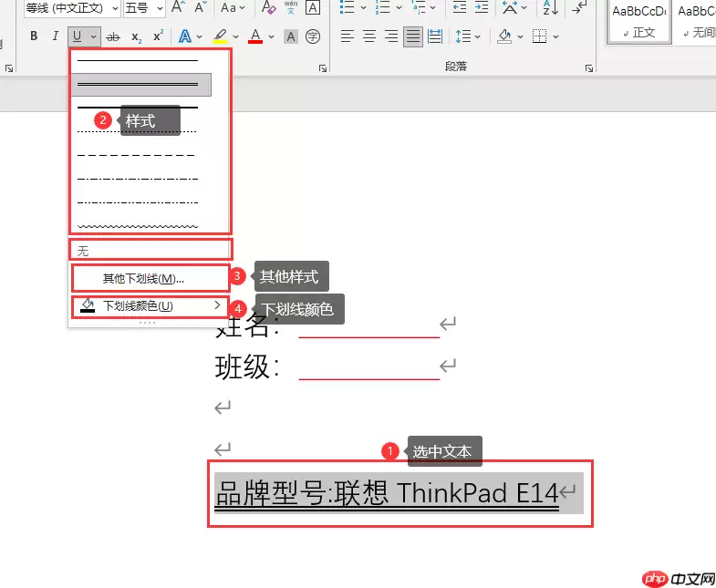Select 无 to remove underline
This screenshot has width=716, height=588.
pos(150,251)
